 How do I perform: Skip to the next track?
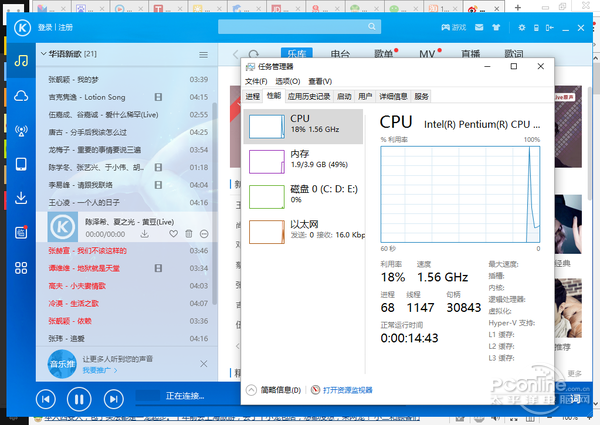(114, 399)
